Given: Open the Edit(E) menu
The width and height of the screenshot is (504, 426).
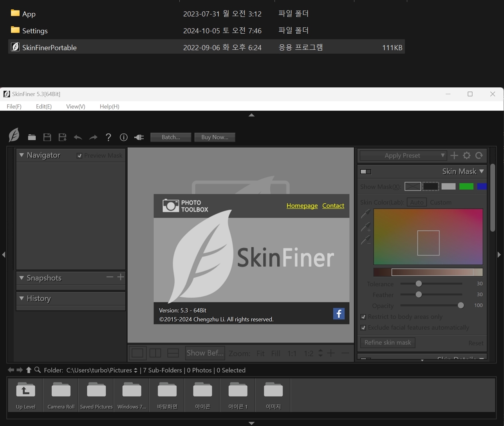Looking at the screenshot, I should pos(44,107).
